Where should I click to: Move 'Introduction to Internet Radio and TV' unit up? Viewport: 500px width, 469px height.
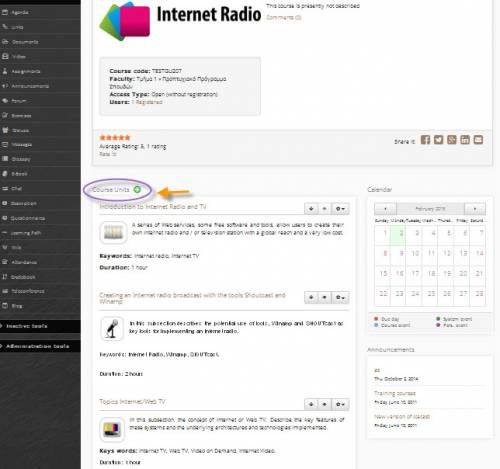click(324, 209)
